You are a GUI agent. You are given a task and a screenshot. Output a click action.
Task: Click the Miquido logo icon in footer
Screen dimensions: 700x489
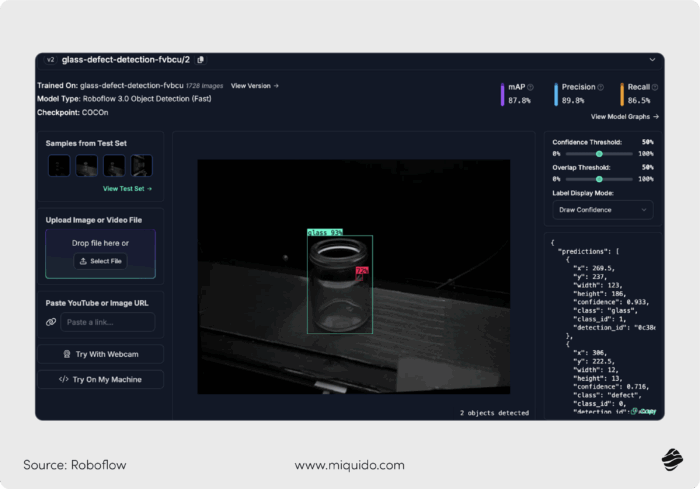(672, 460)
